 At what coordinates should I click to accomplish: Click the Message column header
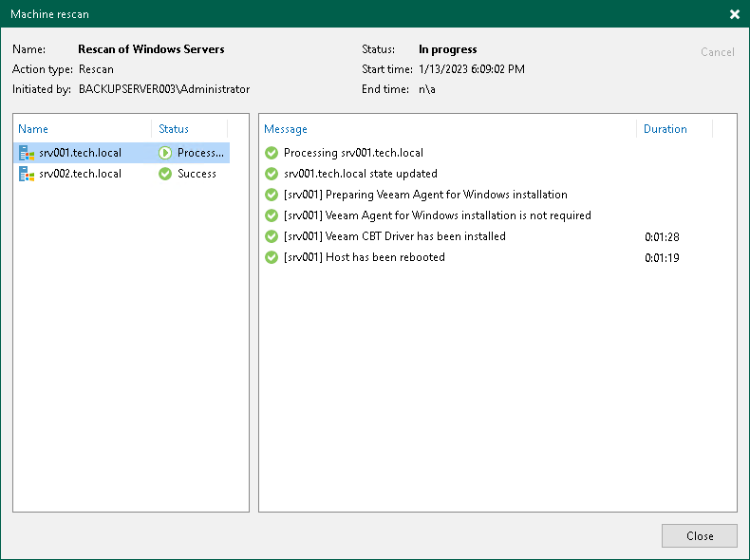point(286,129)
